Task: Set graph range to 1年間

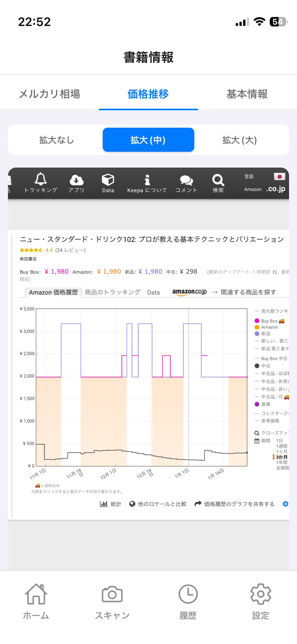Action: point(282,462)
